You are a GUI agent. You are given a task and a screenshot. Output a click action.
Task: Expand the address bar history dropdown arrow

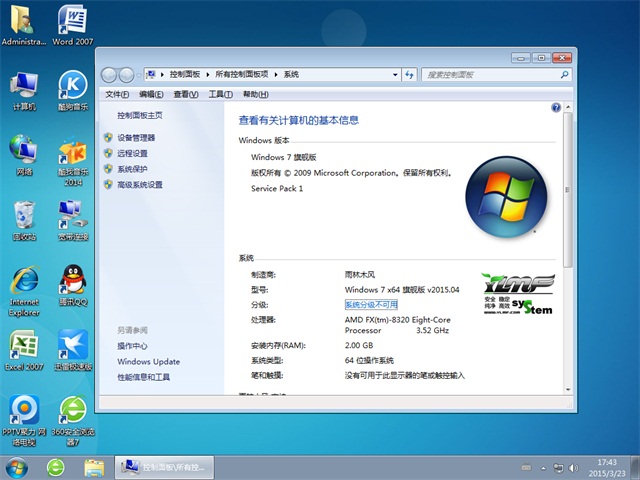point(395,75)
